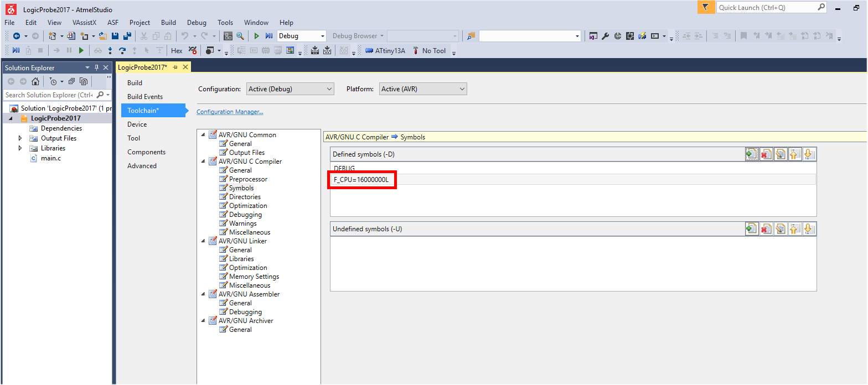868x385 pixels.
Task: Add item to Undefined symbols list
Action: (752, 228)
